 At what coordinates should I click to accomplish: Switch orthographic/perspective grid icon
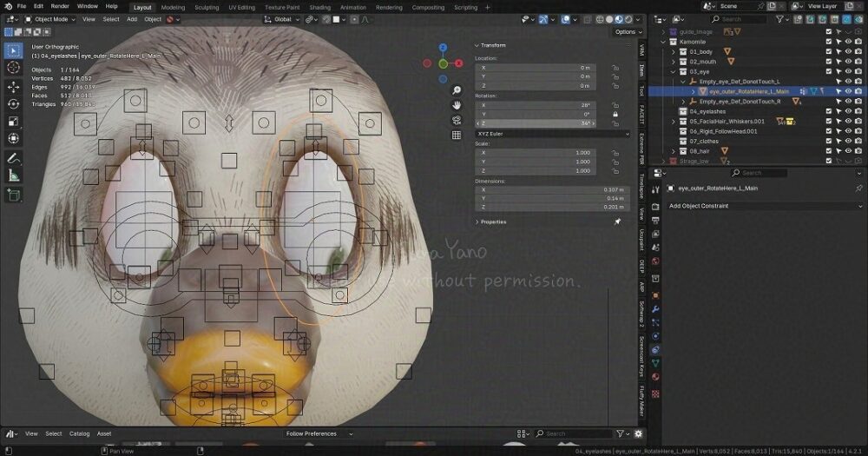(x=457, y=135)
